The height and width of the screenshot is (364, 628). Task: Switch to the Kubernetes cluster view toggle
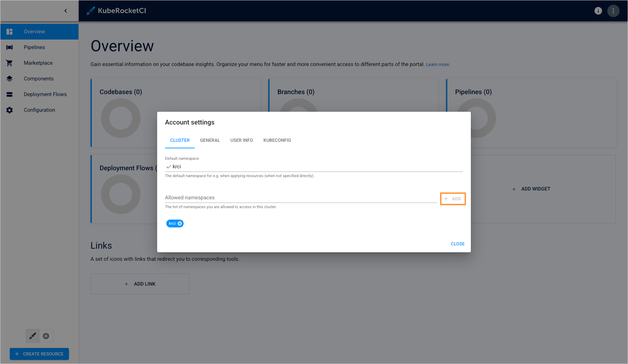46,336
